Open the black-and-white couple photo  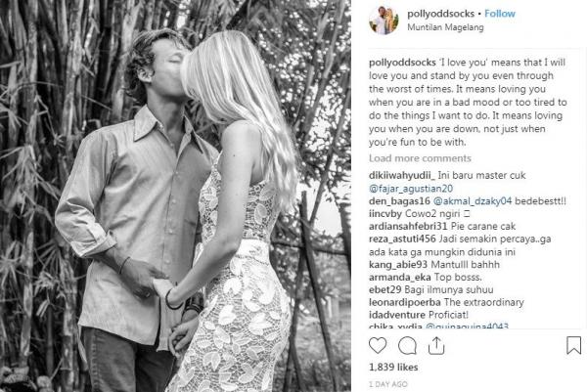(x=175, y=196)
